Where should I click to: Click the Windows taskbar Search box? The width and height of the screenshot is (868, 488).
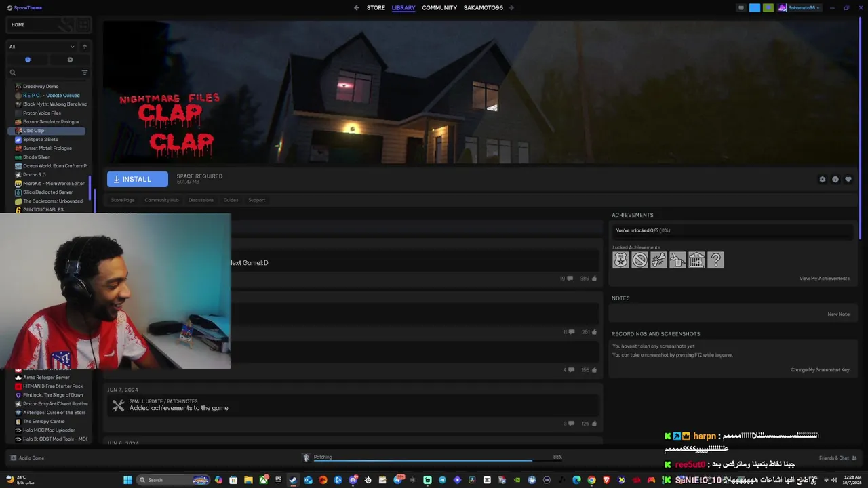coord(174,480)
